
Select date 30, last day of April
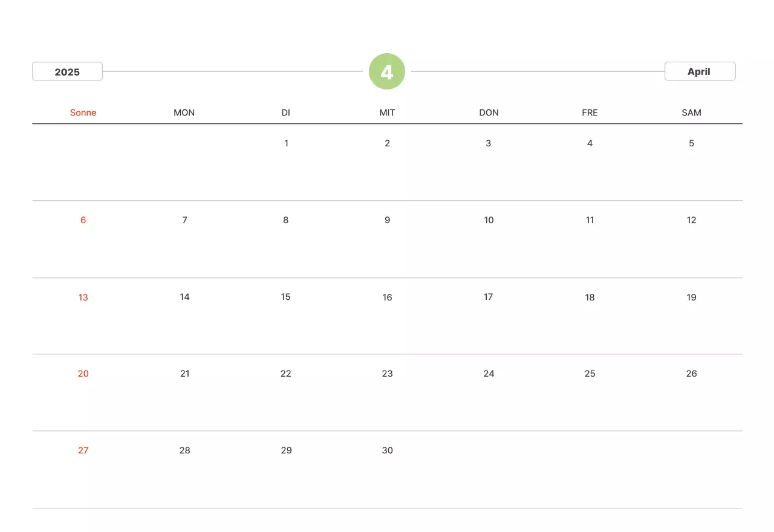(387, 450)
